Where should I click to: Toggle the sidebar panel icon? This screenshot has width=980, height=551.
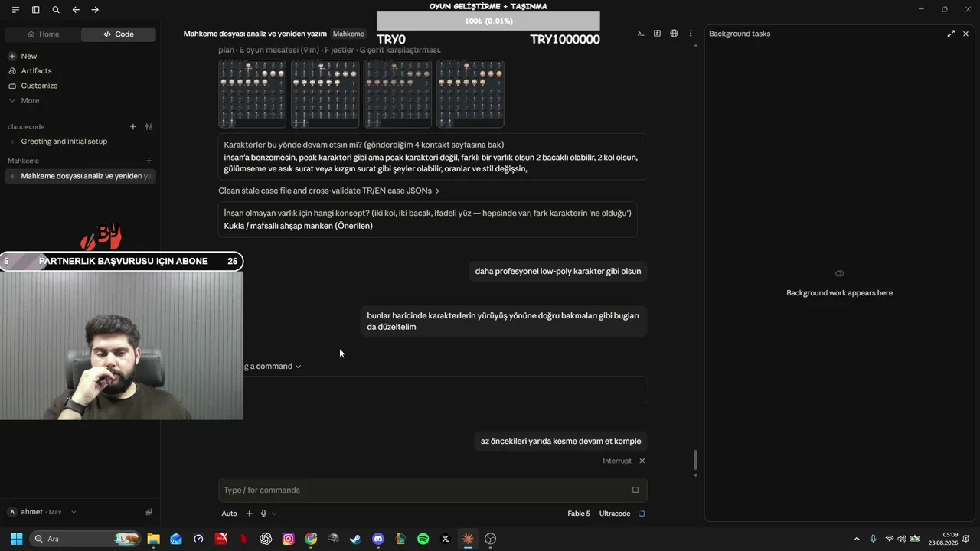35,10
